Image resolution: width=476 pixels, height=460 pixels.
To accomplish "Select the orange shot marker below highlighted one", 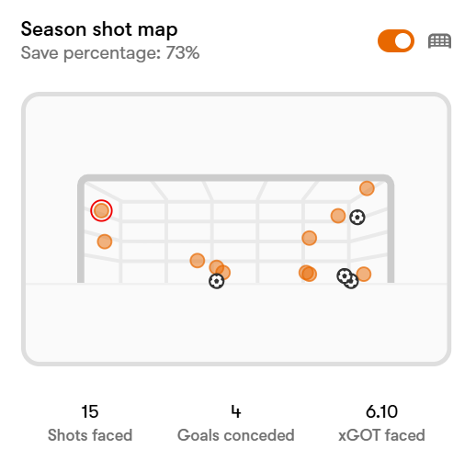I will [105, 241].
